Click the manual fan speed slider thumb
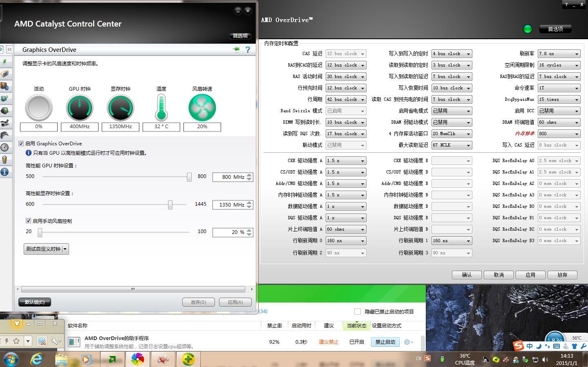This screenshot has width=588, height=367. pyautogui.click(x=40, y=232)
